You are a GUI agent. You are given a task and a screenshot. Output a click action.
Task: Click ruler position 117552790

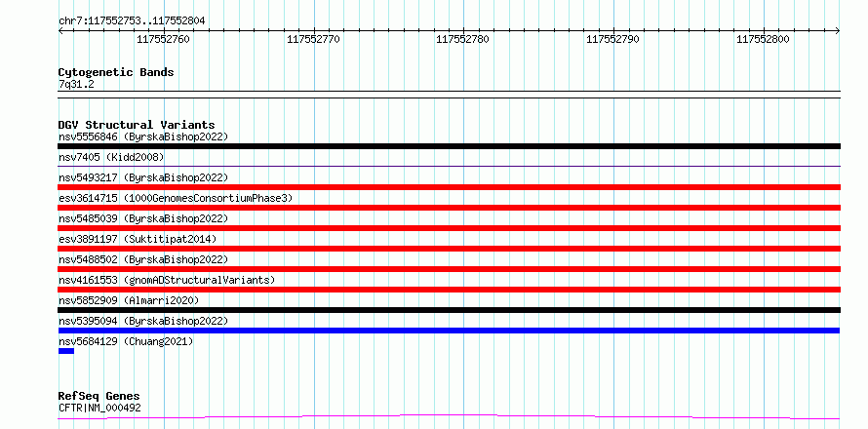pos(612,39)
